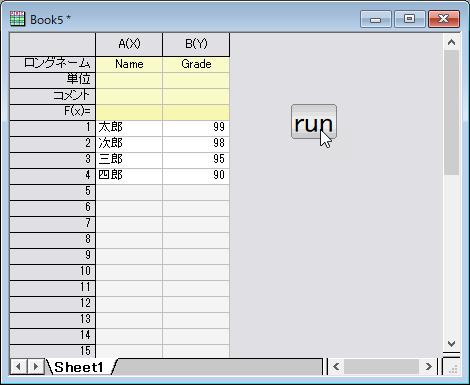Select entire worksheet via top-left corner cell
Viewport: 470px width, 385px height.
(53, 44)
